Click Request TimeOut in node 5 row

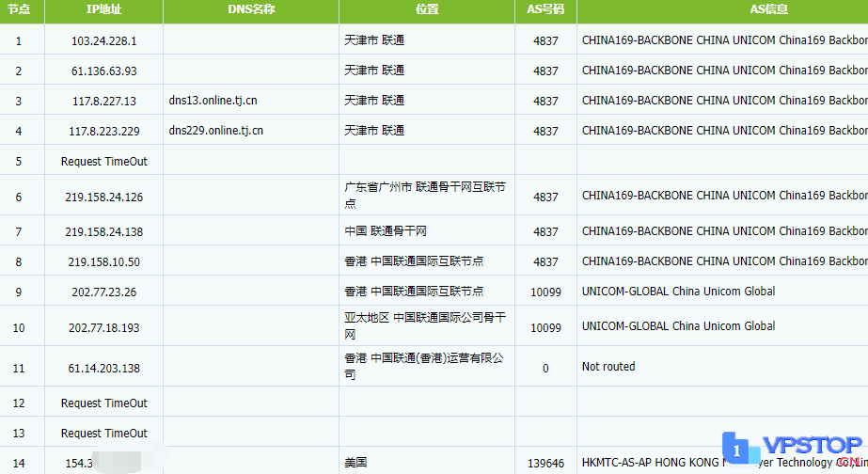104,161
